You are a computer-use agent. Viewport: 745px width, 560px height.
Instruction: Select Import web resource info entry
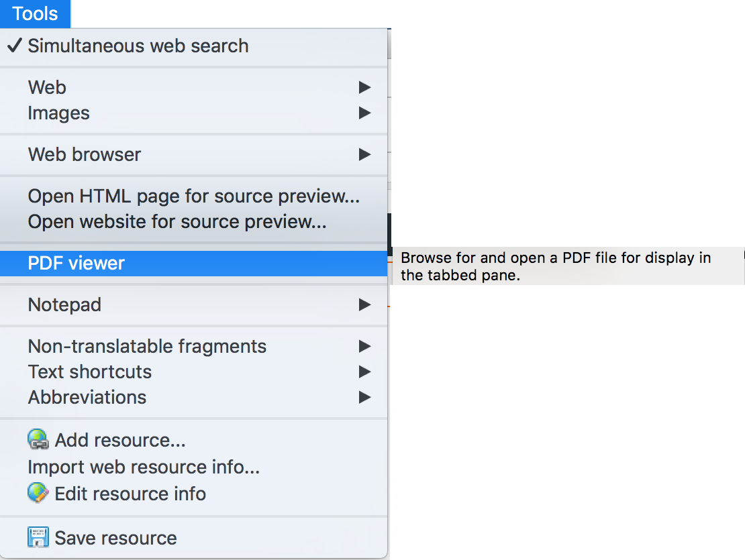pos(144,467)
